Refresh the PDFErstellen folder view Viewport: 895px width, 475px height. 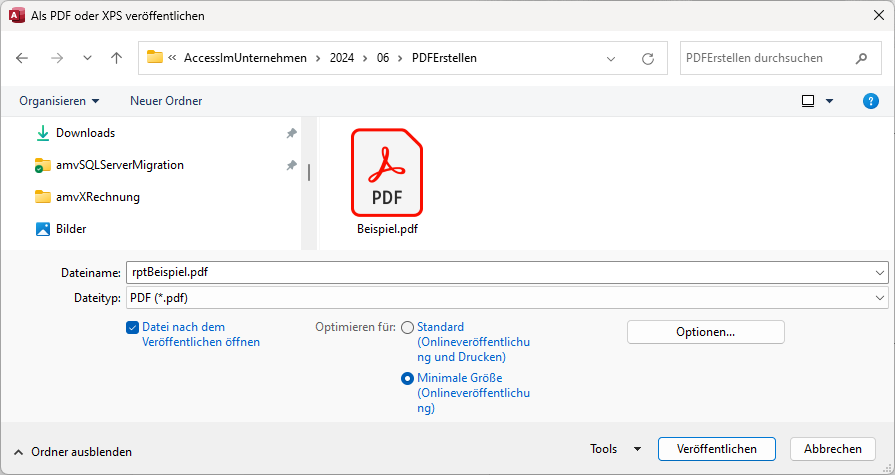(x=648, y=59)
